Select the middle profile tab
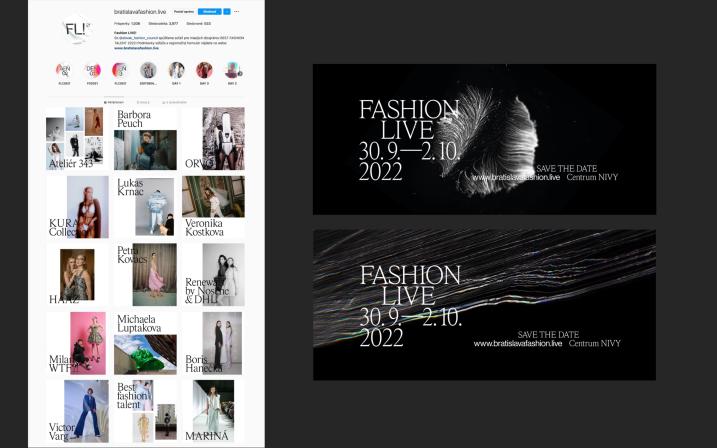Viewport: 717px width, 448px height. coord(143,102)
